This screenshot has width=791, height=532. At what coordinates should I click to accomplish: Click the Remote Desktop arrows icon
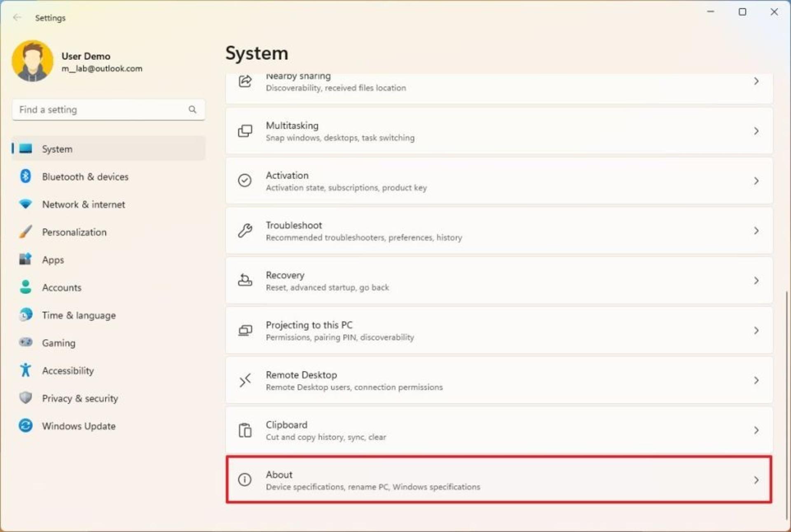(x=245, y=380)
